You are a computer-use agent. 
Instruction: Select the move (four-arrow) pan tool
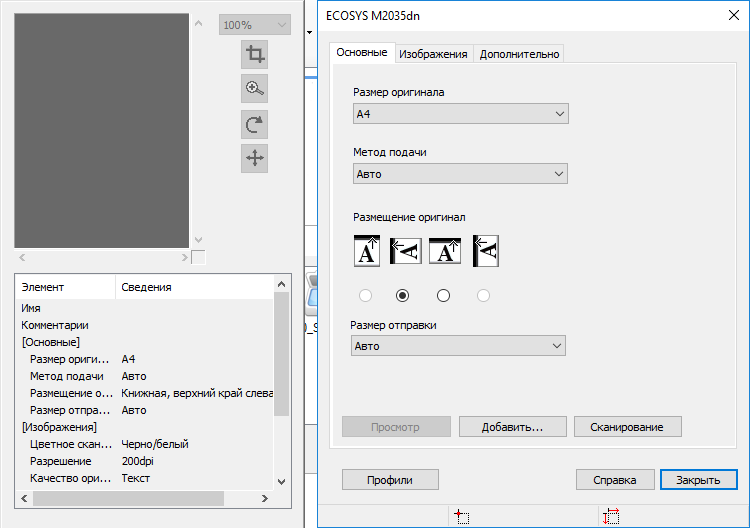pyautogui.click(x=255, y=157)
